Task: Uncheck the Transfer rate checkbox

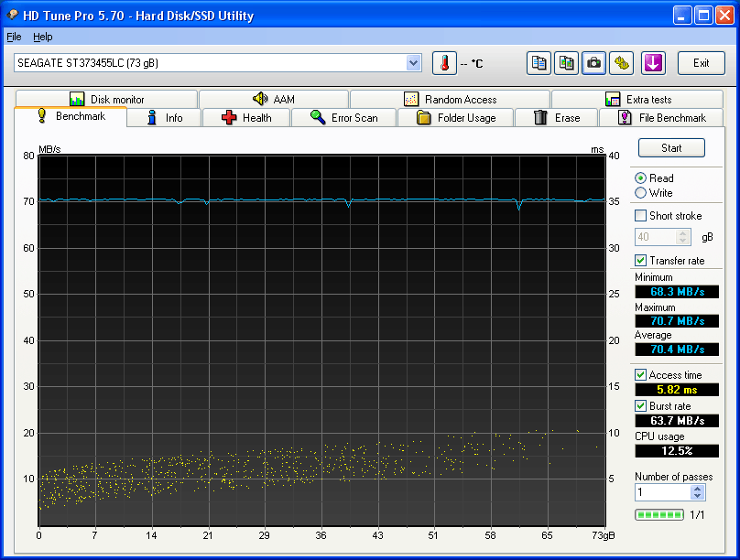Action: 641,261
